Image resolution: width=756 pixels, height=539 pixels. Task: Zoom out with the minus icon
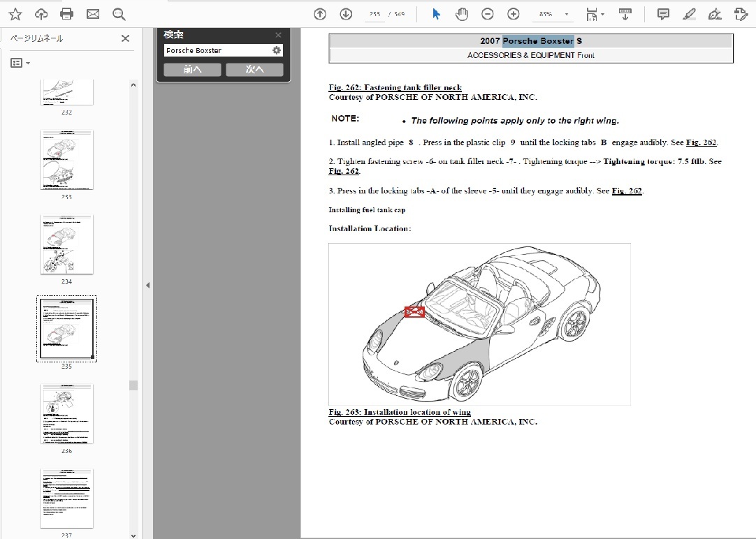[x=488, y=14]
